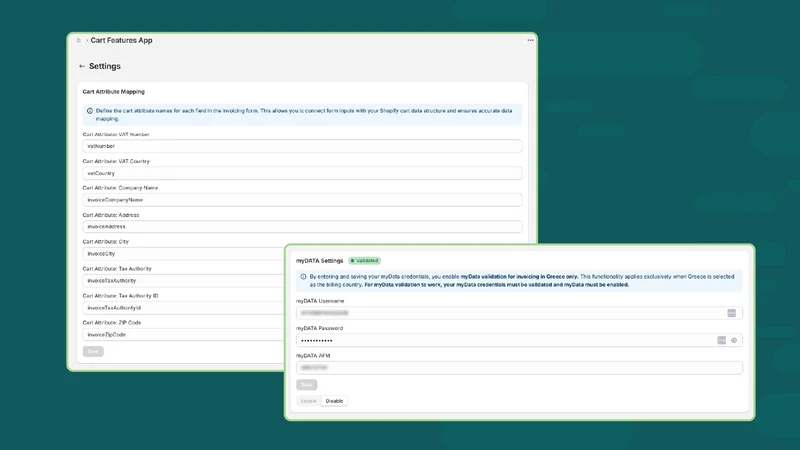
Task: Click the 'myDATA Password' label
Action: (319, 328)
